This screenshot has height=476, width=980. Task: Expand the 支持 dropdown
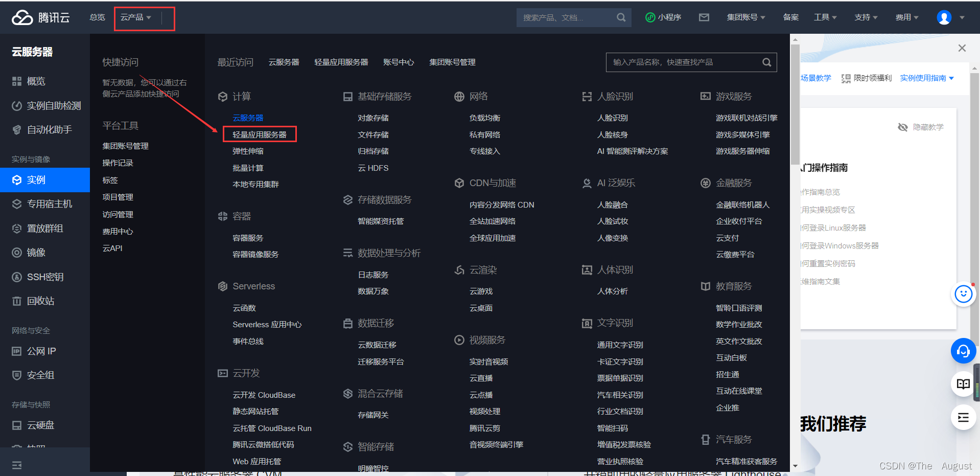[x=866, y=17]
